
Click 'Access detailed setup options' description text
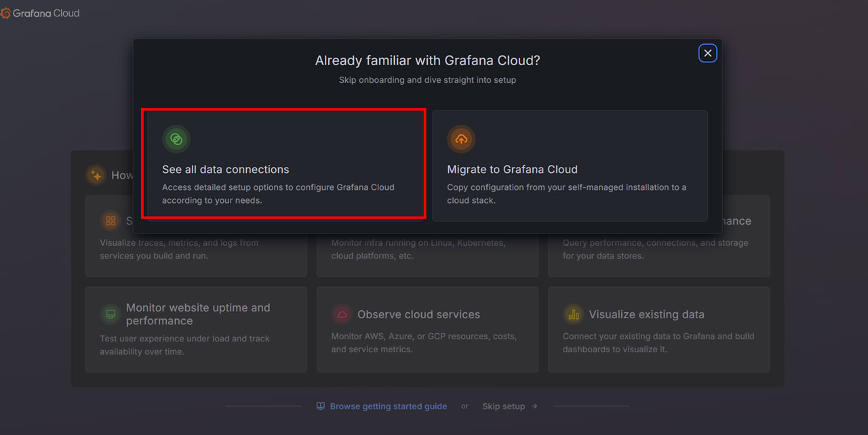tap(278, 194)
